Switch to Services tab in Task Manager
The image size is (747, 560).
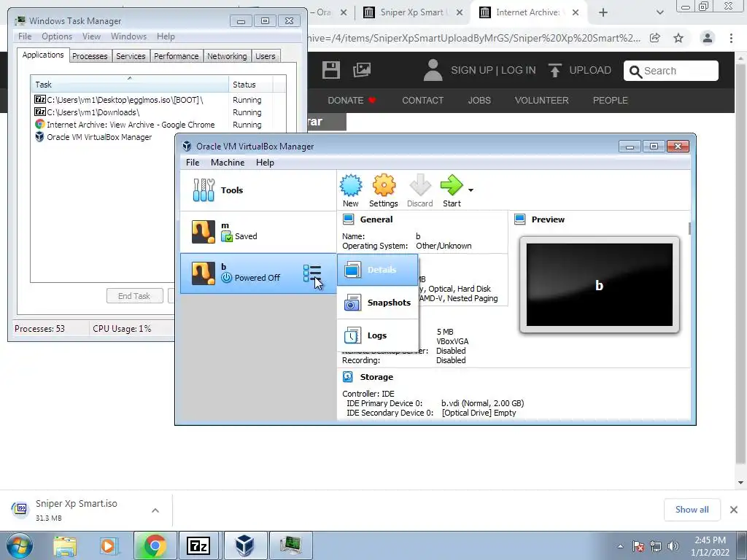pyautogui.click(x=131, y=56)
